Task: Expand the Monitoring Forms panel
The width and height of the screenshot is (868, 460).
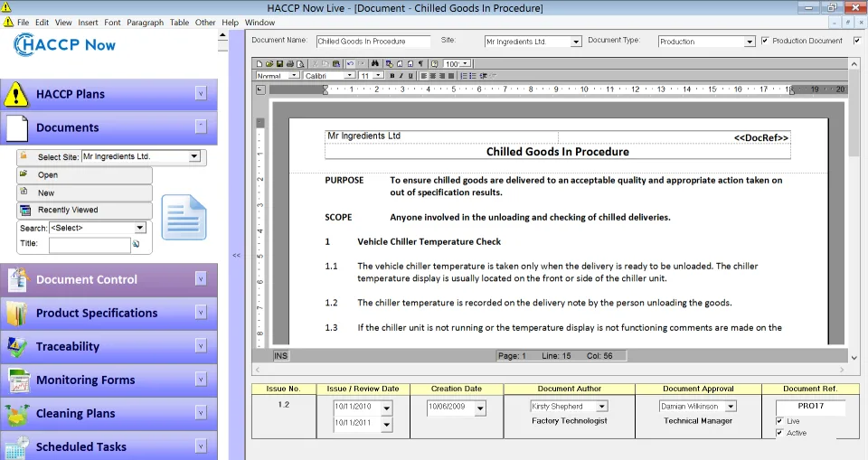Action: coord(201,380)
